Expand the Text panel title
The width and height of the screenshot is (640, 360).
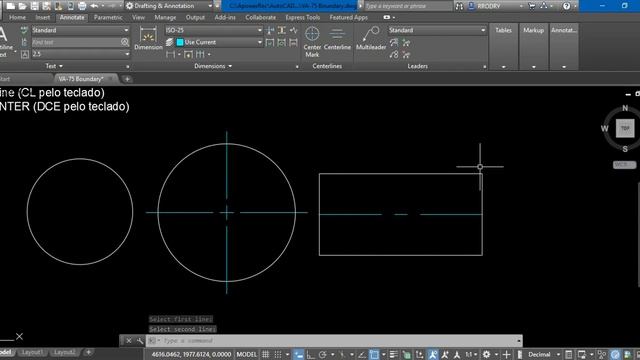54,66
